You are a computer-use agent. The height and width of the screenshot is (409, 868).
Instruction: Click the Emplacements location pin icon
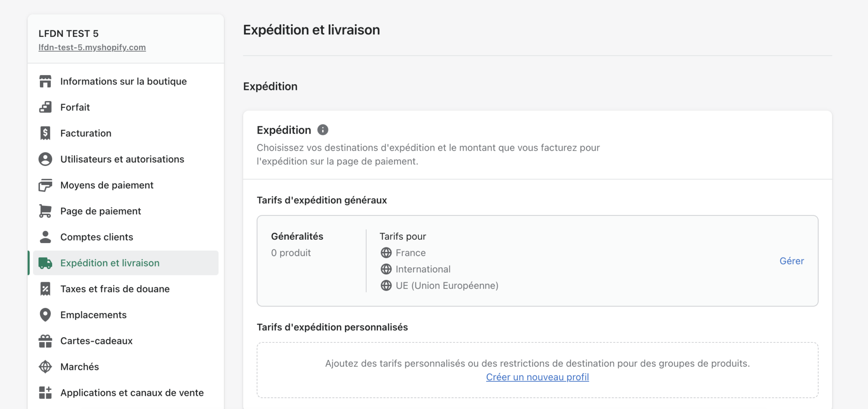[45, 315]
